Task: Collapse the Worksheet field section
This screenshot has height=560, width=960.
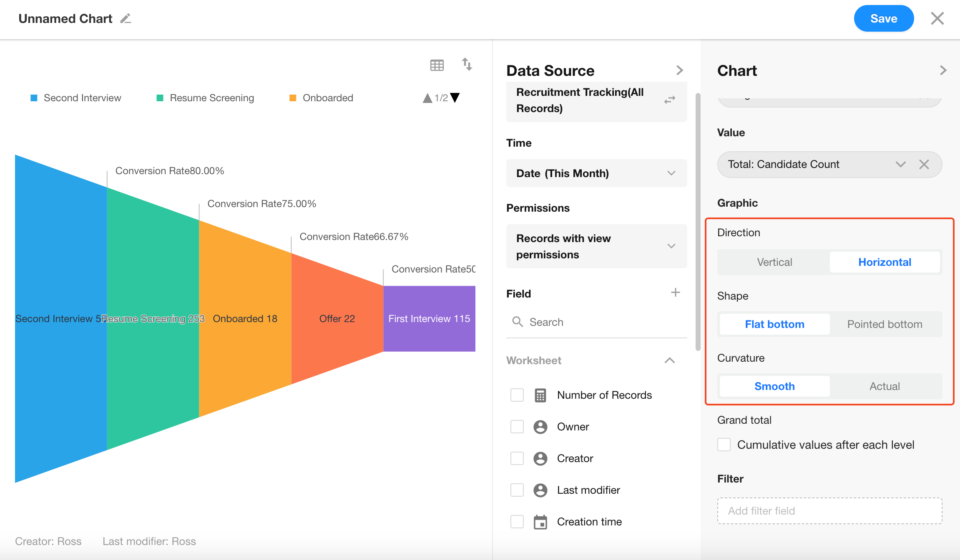Action: click(669, 360)
